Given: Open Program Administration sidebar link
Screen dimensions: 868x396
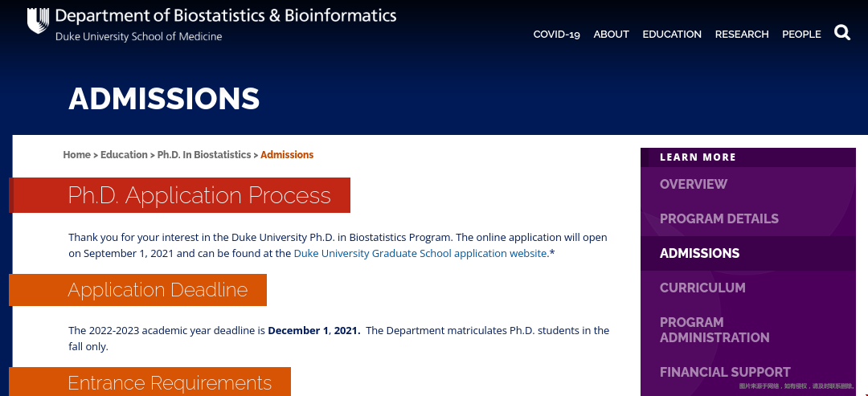Looking at the screenshot, I should point(714,330).
